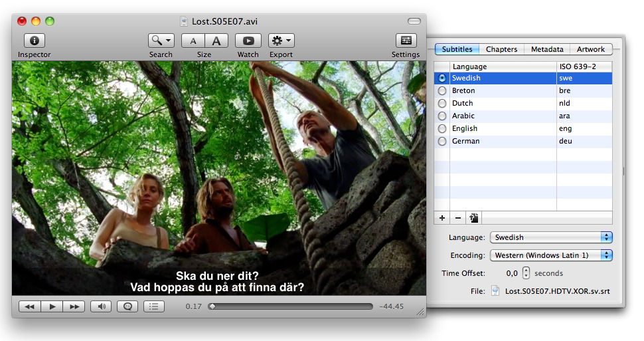Toggle the subtitle speech bubble button

pos(127,306)
